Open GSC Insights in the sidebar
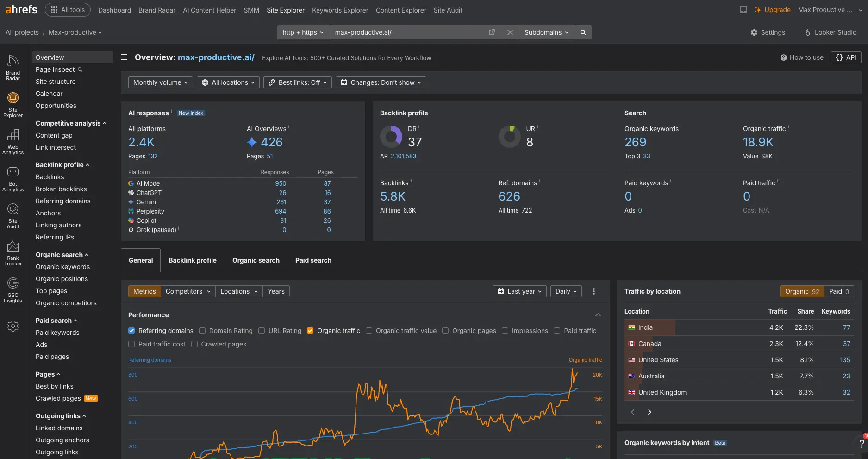Viewport: 868px width, 459px height. tap(13, 290)
